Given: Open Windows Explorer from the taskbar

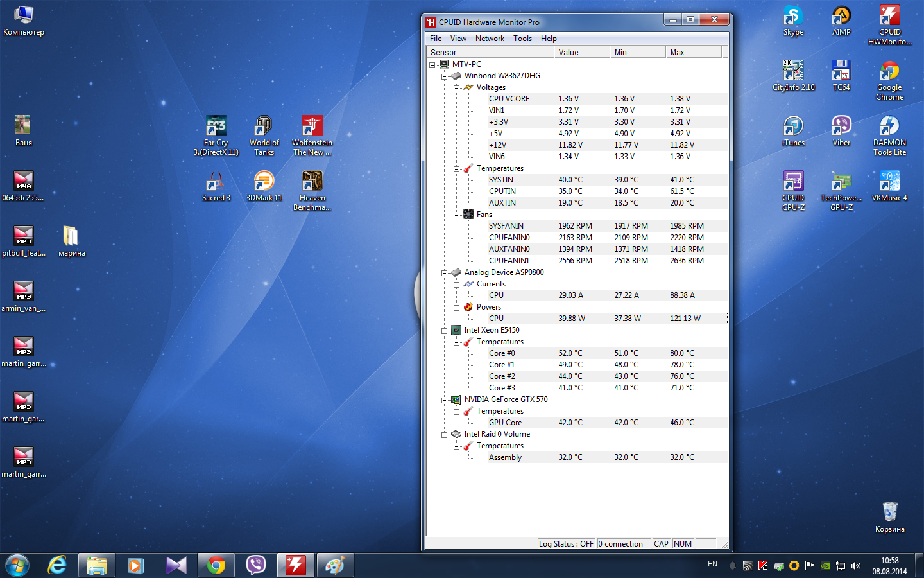Looking at the screenshot, I should (97, 565).
